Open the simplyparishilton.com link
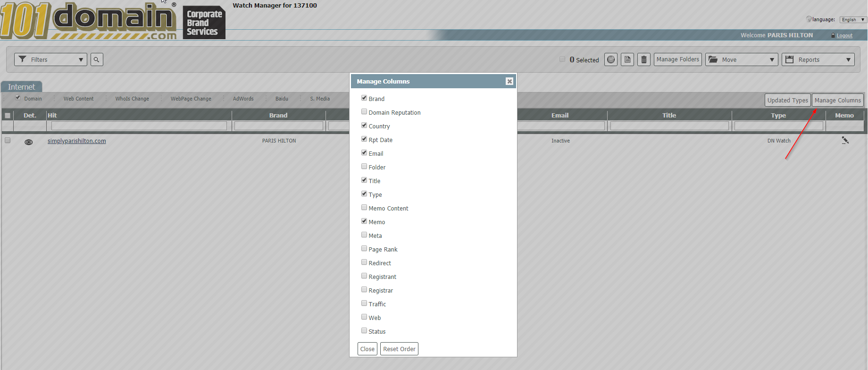 pyautogui.click(x=77, y=141)
